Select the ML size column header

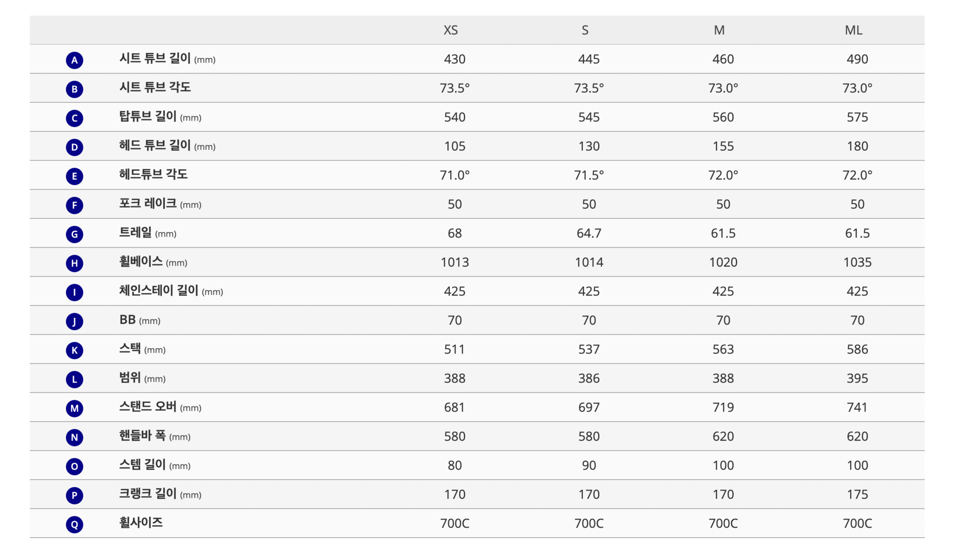854,30
